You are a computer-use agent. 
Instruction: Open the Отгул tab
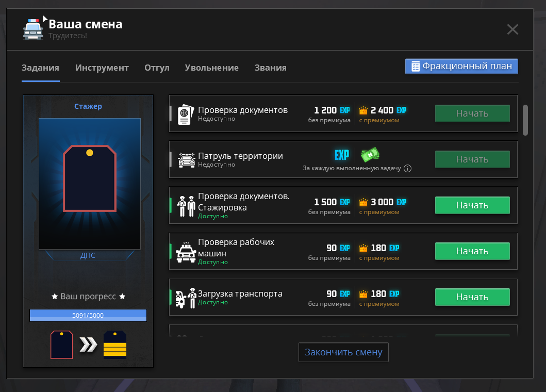[x=157, y=68]
